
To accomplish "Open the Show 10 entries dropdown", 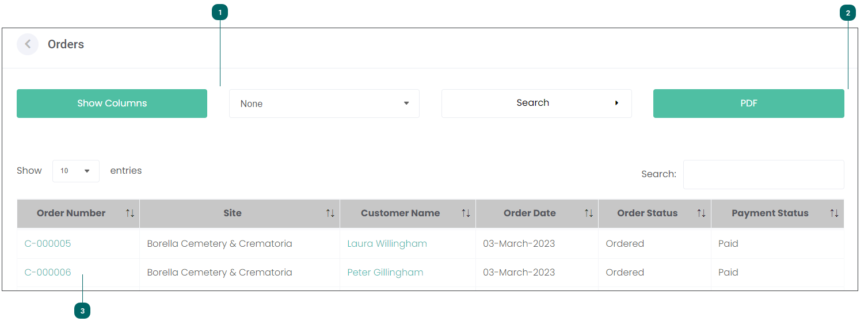I will [x=76, y=171].
